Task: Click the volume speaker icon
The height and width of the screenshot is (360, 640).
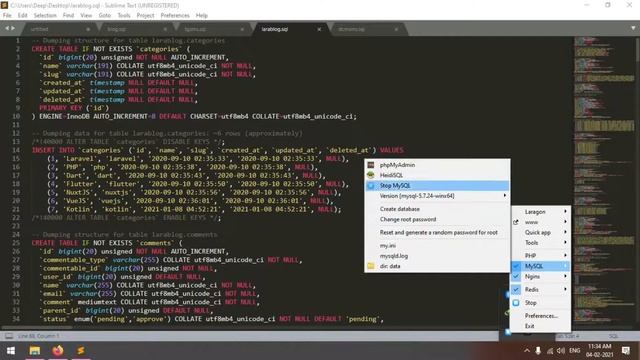Action: (x=561, y=351)
